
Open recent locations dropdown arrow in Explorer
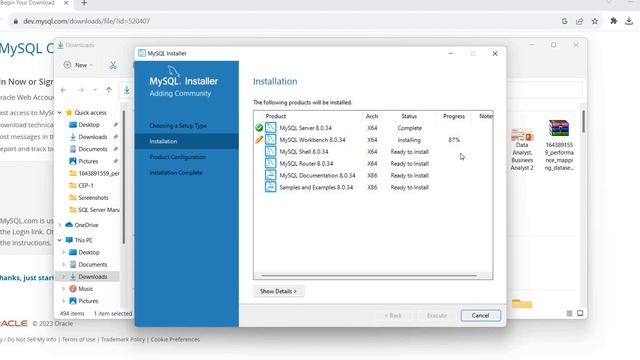(x=95, y=90)
